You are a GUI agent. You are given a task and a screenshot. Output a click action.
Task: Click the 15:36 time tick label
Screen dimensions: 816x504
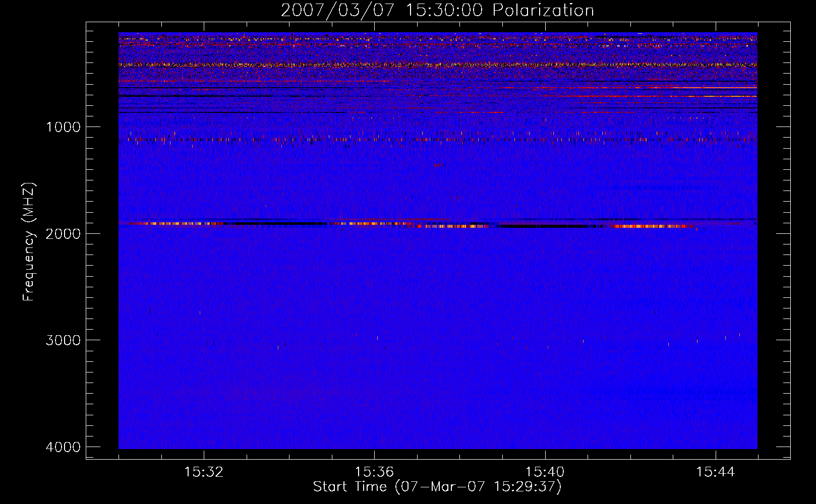point(374,472)
